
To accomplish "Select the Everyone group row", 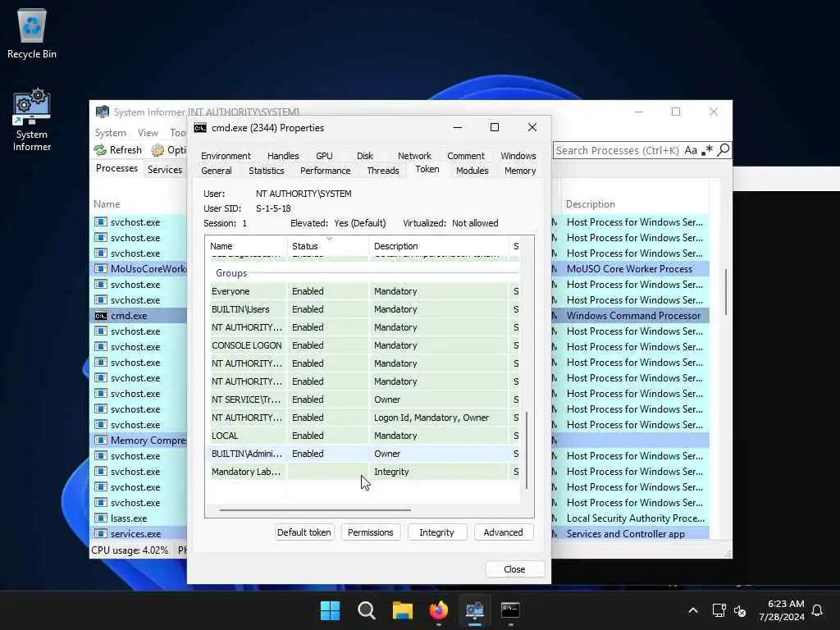I will [364, 291].
